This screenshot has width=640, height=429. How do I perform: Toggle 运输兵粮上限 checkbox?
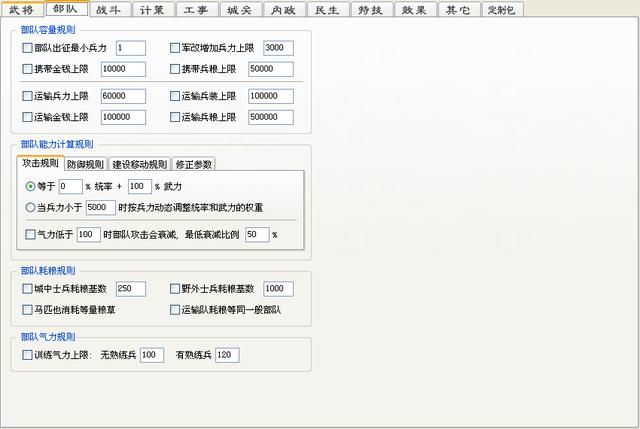pyautogui.click(x=175, y=117)
